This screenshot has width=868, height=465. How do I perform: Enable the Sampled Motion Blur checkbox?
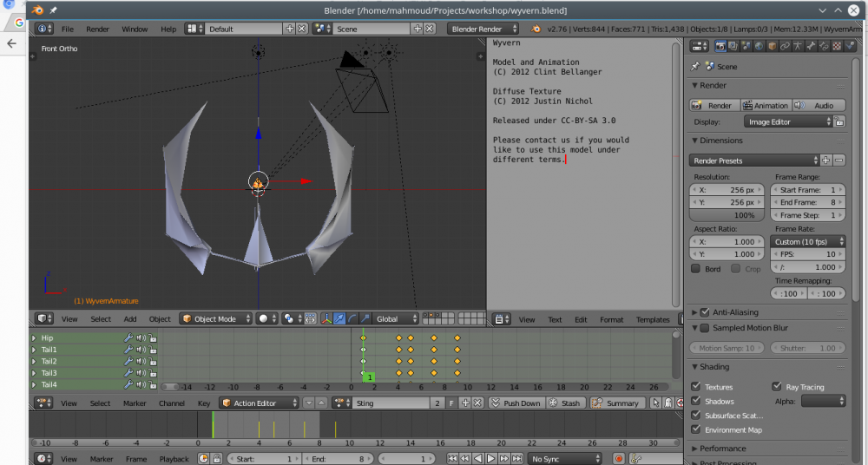point(704,328)
